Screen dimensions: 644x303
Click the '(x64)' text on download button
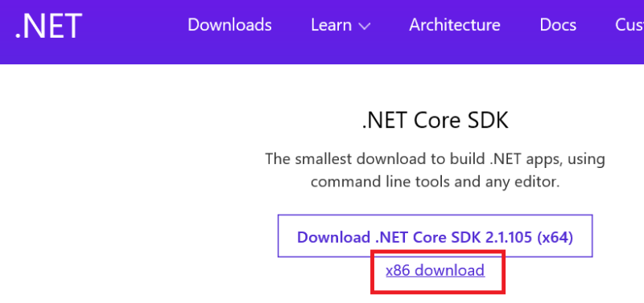point(555,237)
